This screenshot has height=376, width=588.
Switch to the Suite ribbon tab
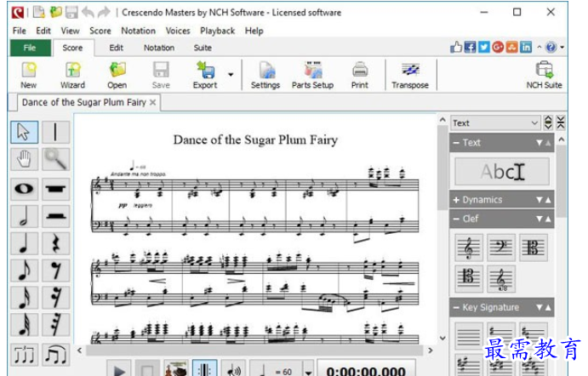click(x=203, y=48)
